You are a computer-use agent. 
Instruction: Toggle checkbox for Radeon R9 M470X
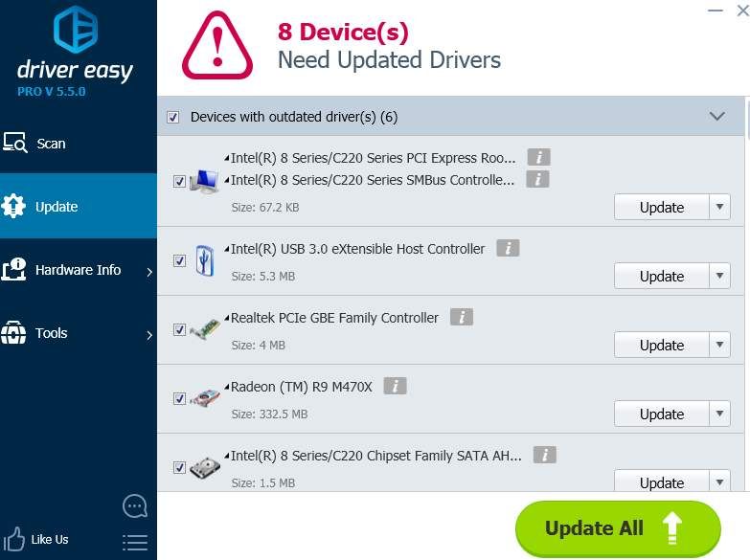point(179,399)
